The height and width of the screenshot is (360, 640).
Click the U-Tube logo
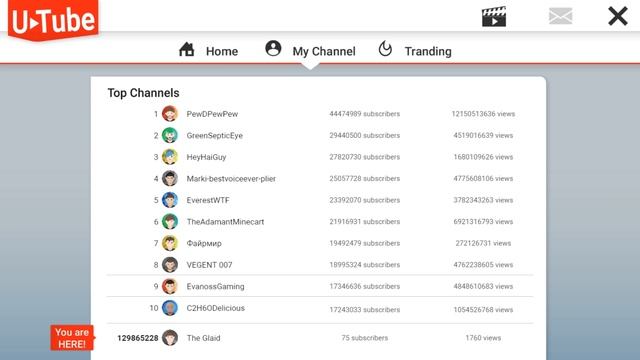[x=53, y=20]
